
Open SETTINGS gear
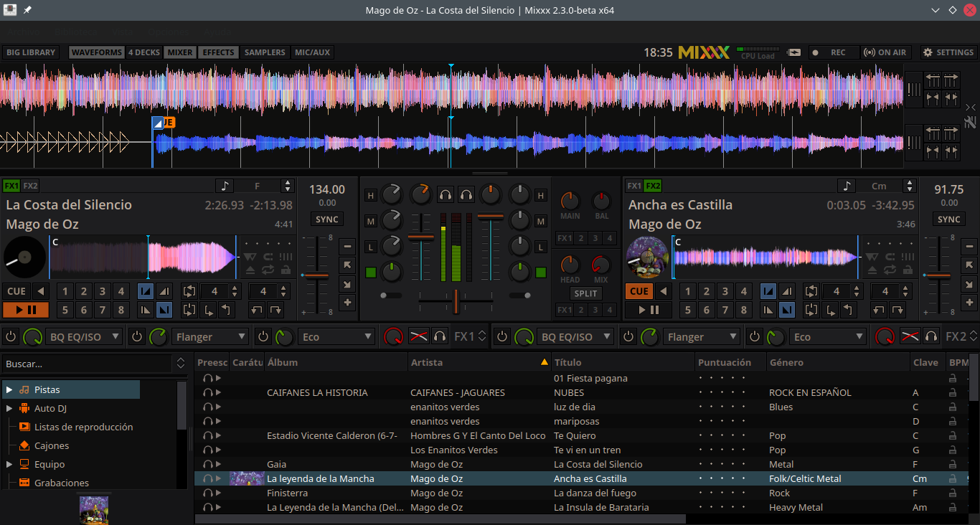948,52
